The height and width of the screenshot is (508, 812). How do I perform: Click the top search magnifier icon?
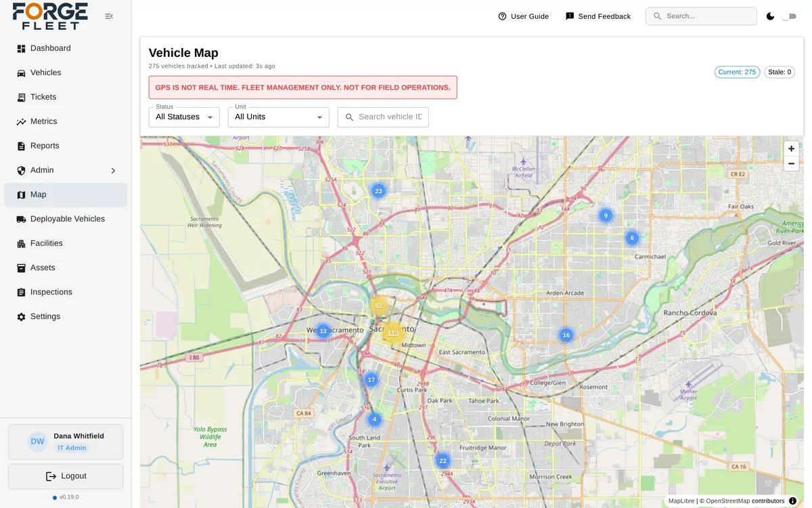(x=657, y=16)
